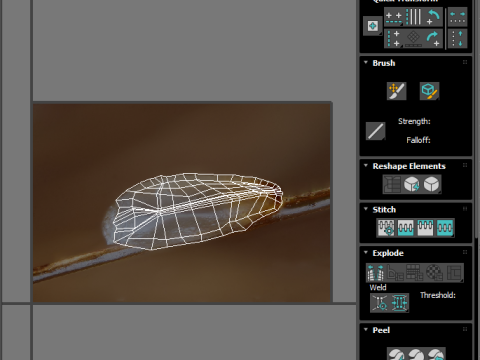
Task: Click the Break icon in Explode
Action: pos(376,273)
